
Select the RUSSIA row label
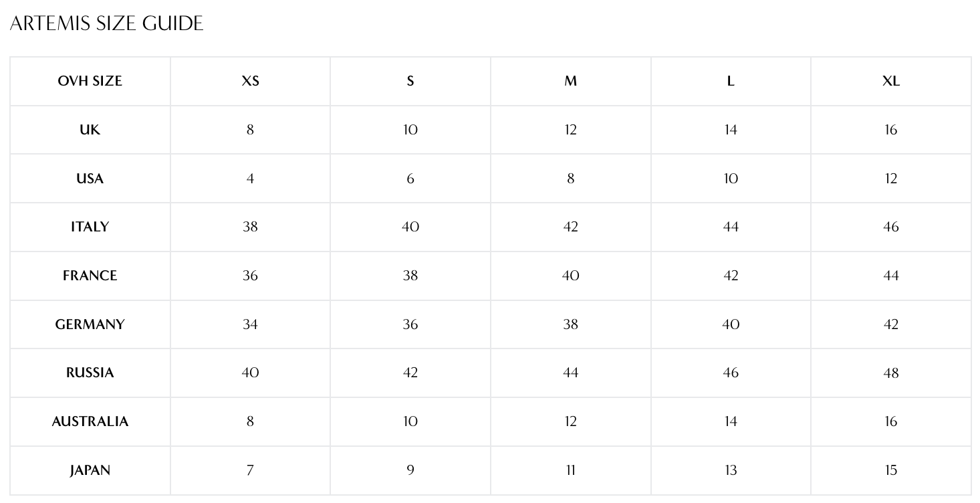pos(90,373)
